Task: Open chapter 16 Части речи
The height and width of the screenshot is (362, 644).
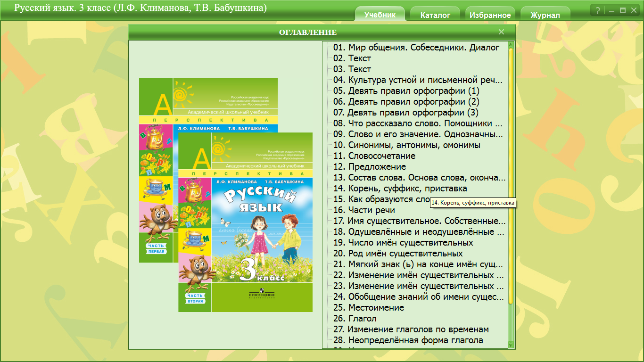Action: [x=363, y=210]
